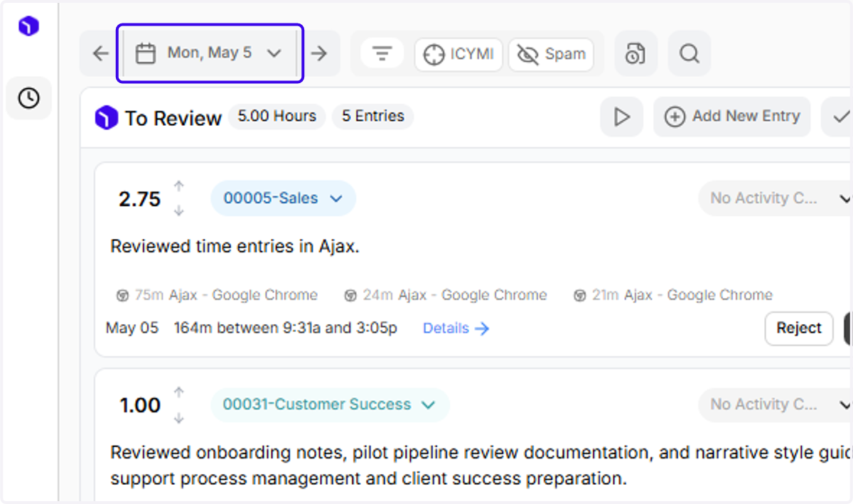Click the 5.00 Hours badge
The image size is (853, 504).
click(277, 117)
